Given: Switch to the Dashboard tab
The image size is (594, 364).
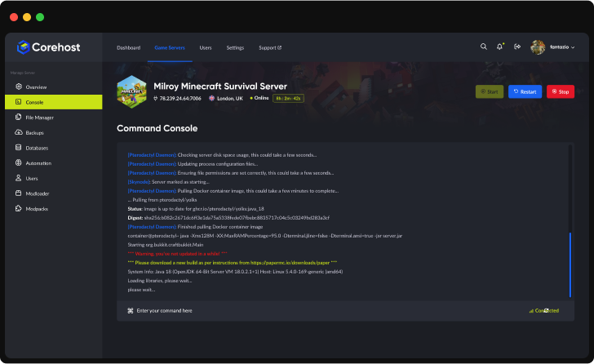Looking at the screenshot, I should coord(128,47).
